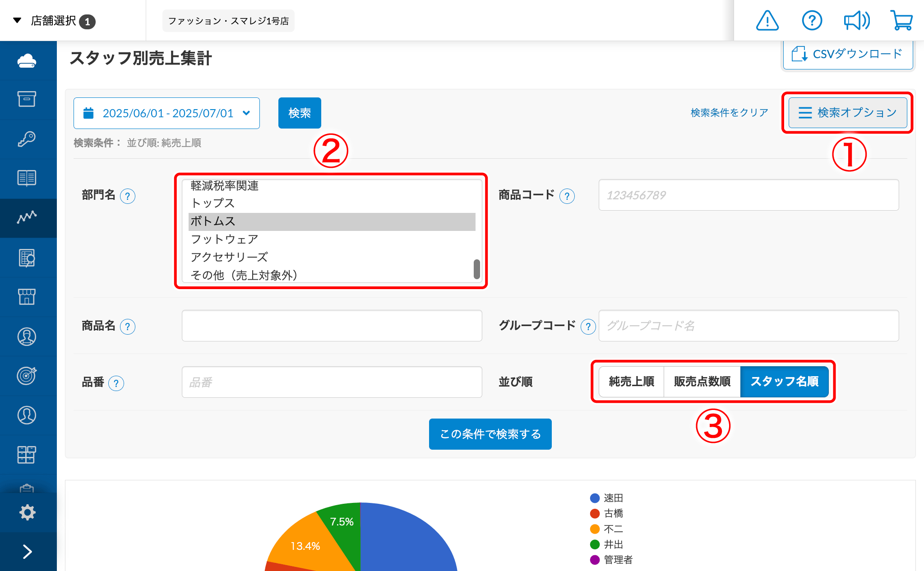Click the 検索条件をクリア link

[x=729, y=113]
